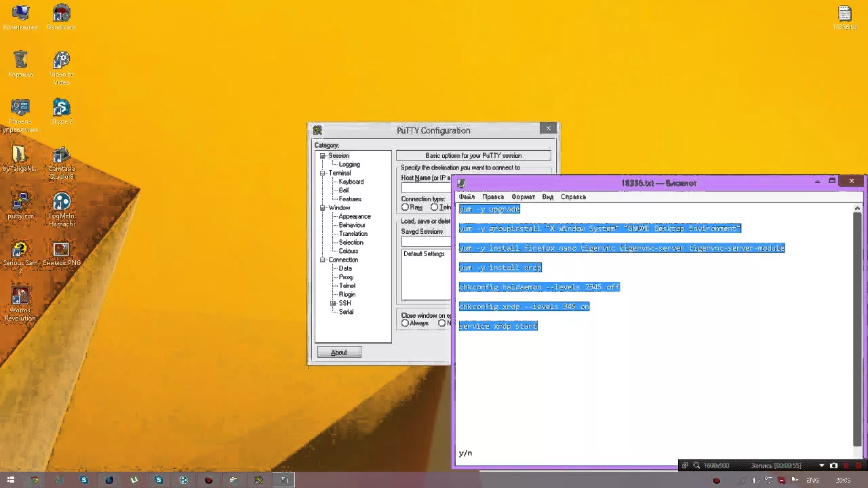This screenshot has width=868, height=488.
Task: Click the ENG language indicator
Action: click(x=812, y=481)
